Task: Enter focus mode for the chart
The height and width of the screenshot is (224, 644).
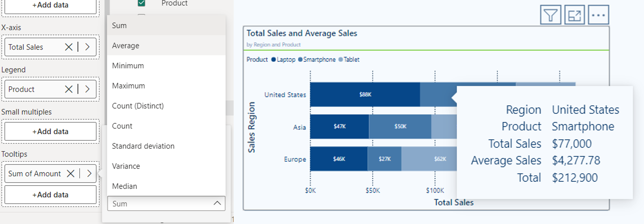Action: click(575, 14)
